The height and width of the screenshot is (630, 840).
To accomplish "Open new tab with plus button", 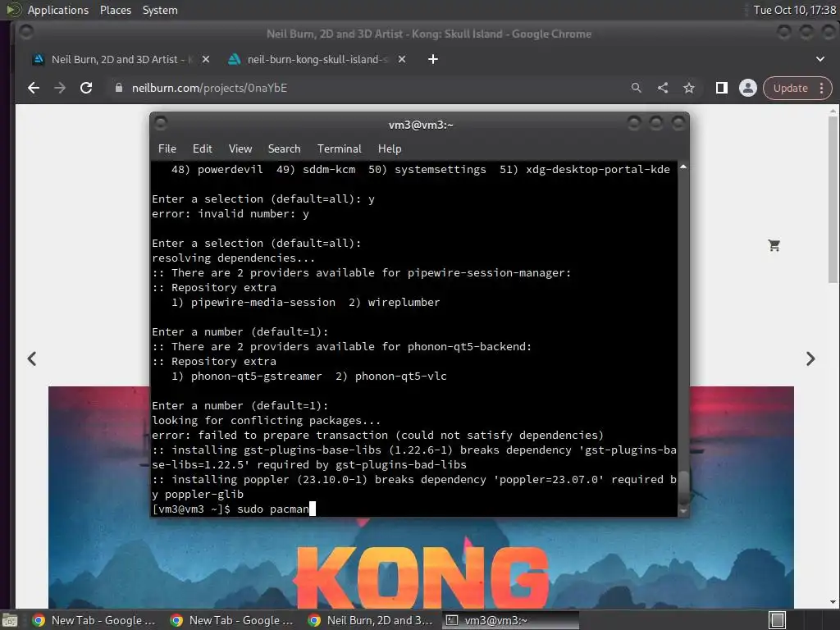I will pos(433,59).
